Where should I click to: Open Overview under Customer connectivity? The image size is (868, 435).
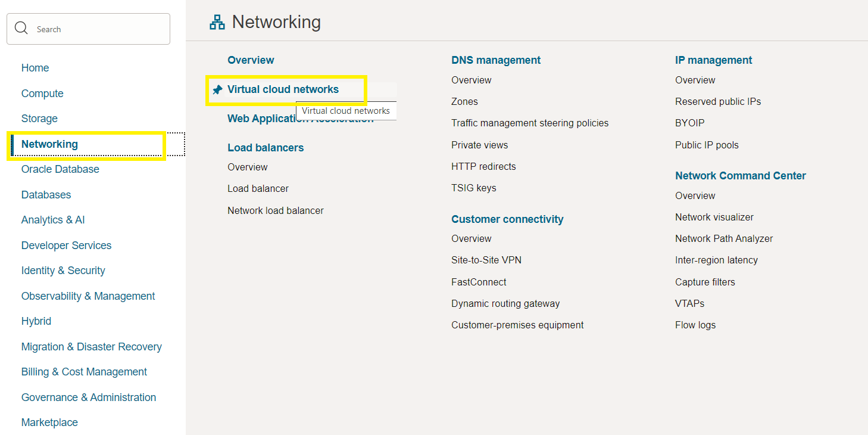472,238
